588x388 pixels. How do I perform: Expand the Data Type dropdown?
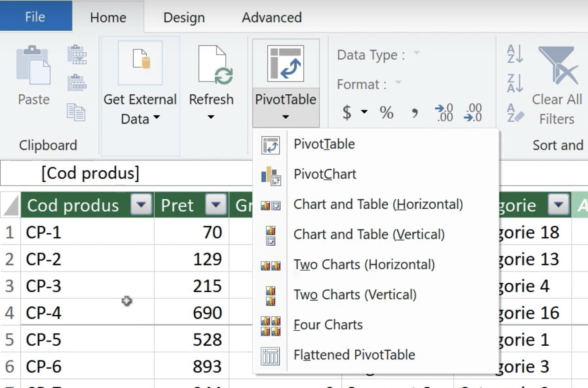pyautogui.click(x=417, y=54)
